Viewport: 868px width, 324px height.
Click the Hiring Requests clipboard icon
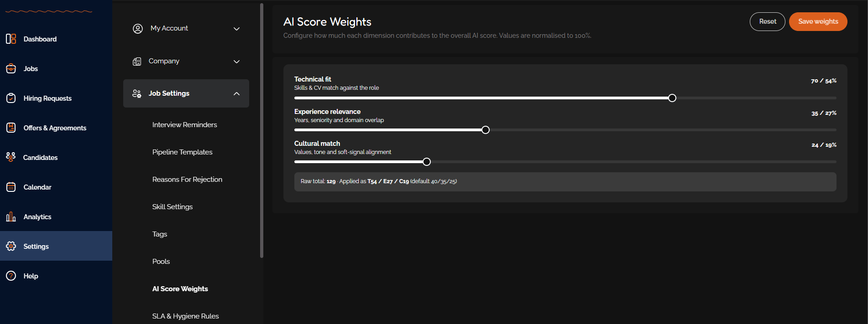11,98
